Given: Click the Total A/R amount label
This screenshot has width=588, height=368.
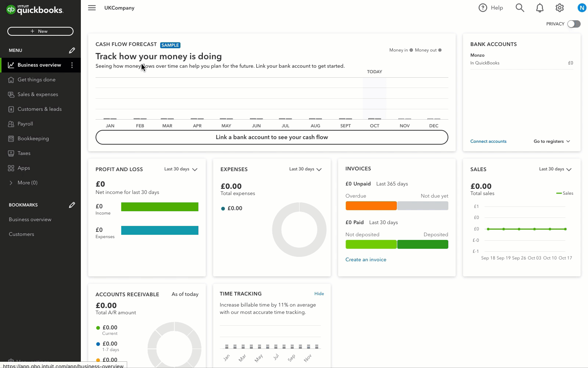Looking at the screenshot, I should pos(116,313).
